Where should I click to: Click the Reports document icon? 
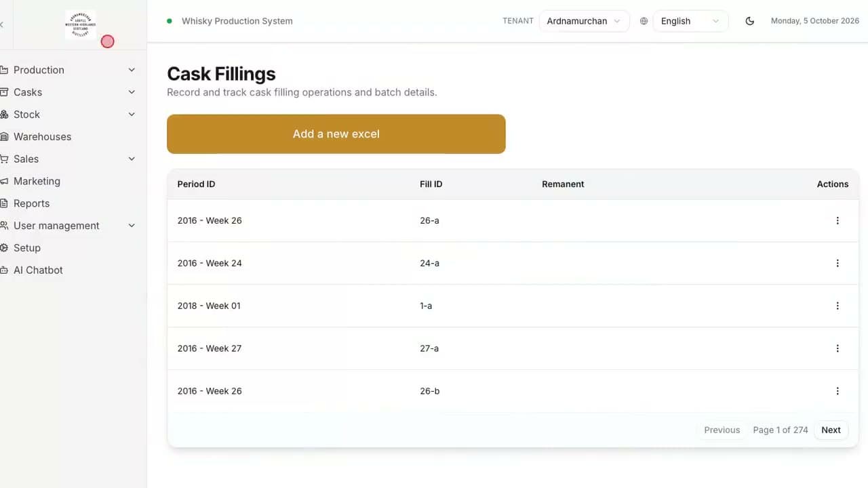[3, 203]
